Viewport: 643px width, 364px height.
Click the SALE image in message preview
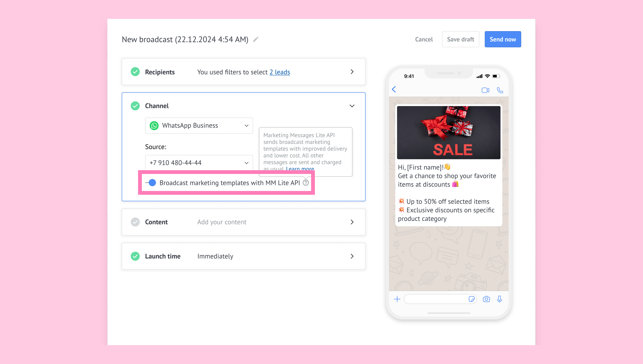click(448, 133)
